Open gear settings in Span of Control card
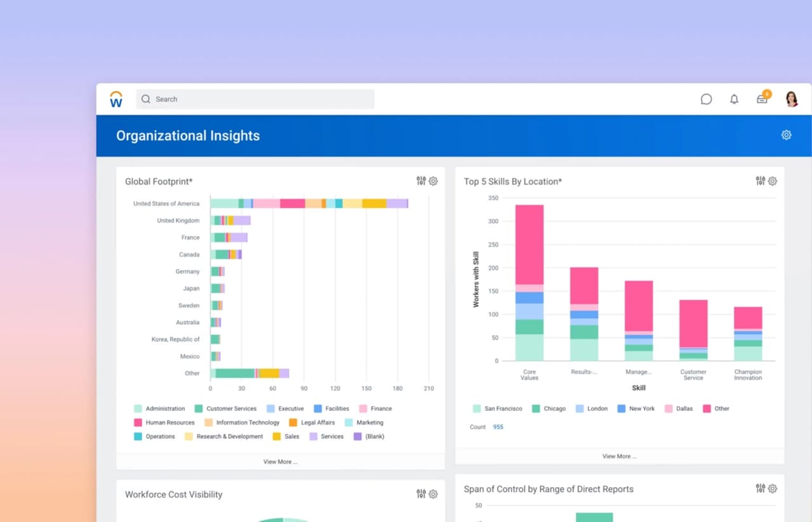 [x=773, y=488]
